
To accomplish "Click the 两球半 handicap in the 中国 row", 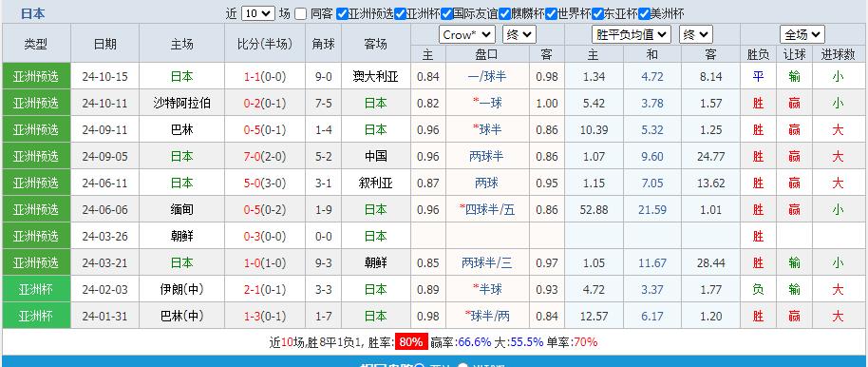I will click(x=486, y=156).
